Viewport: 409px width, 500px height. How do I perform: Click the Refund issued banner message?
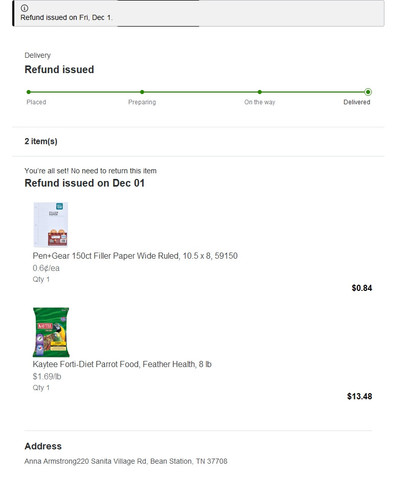tap(66, 17)
